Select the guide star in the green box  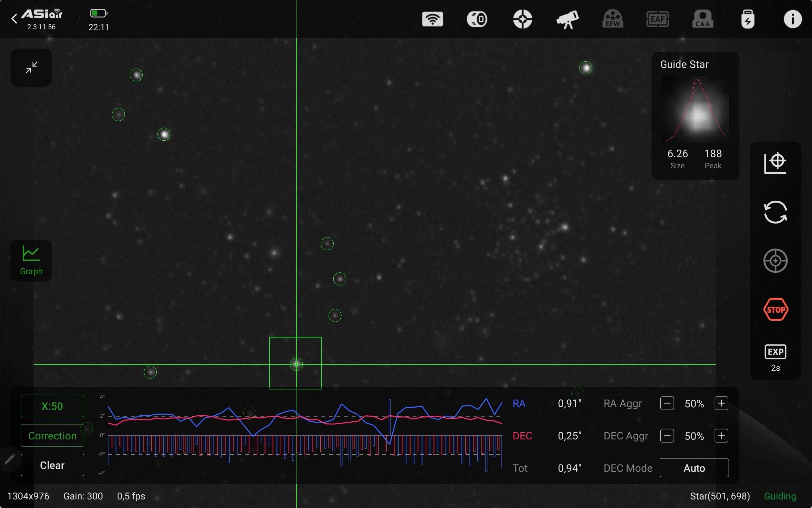296,364
